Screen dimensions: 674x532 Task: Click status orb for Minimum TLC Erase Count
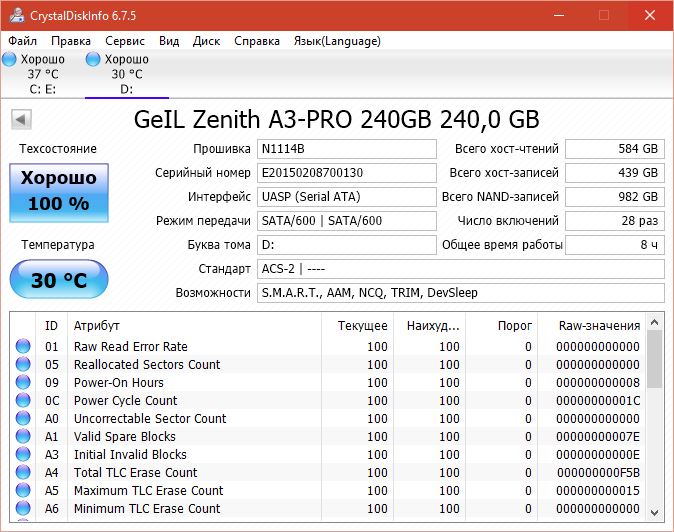tap(23, 508)
